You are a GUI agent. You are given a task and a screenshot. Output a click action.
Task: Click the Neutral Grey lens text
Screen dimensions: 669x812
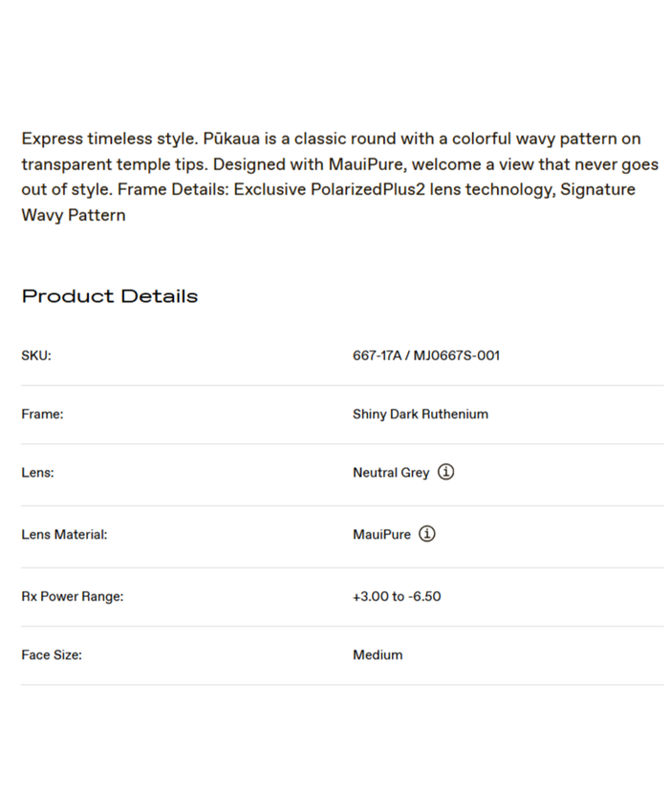pyautogui.click(x=391, y=473)
